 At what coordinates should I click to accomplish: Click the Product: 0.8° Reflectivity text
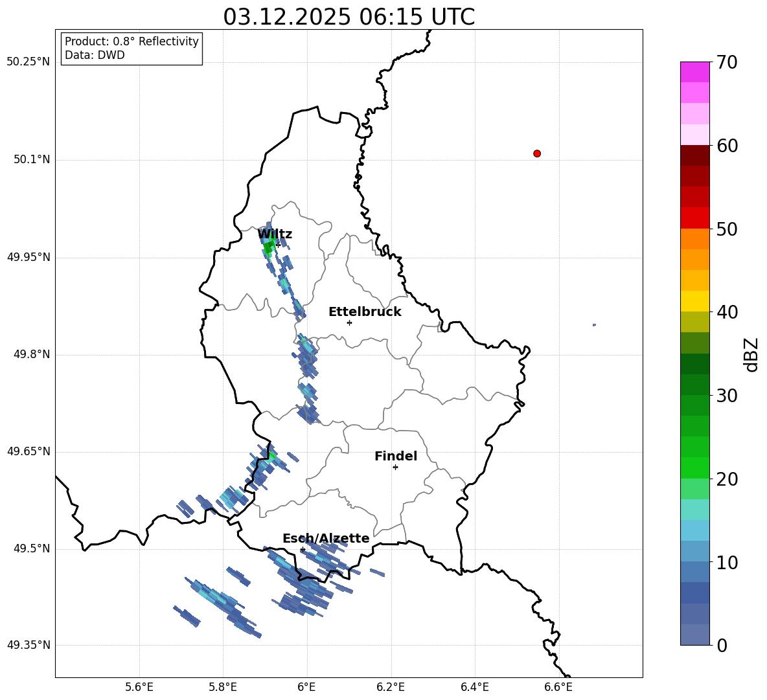point(132,41)
